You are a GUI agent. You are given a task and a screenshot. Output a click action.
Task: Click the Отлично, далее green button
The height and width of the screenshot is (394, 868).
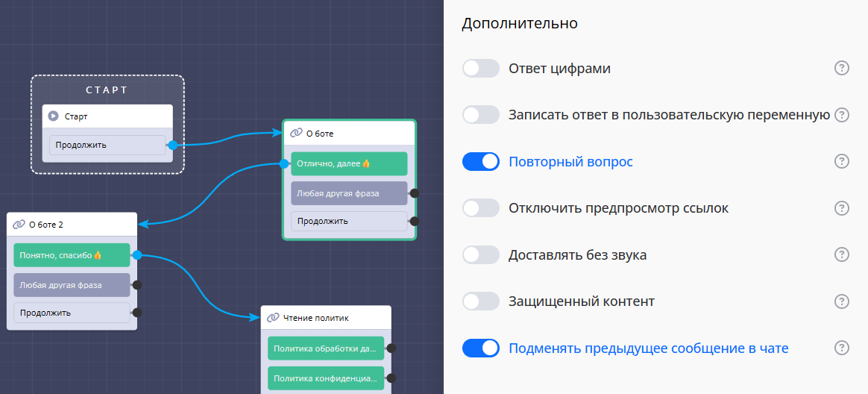348,163
